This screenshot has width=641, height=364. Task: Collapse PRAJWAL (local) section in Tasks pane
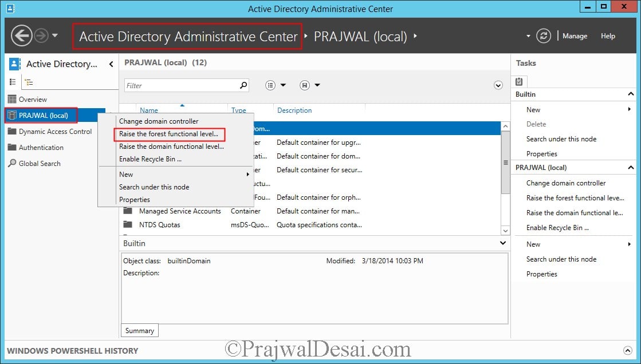click(x=631, y=168)
